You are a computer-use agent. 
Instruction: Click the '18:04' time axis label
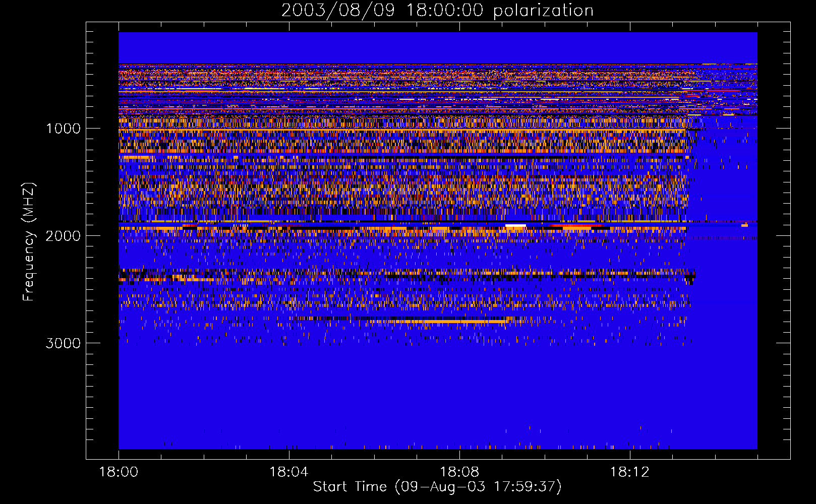[x=288, y=472]
